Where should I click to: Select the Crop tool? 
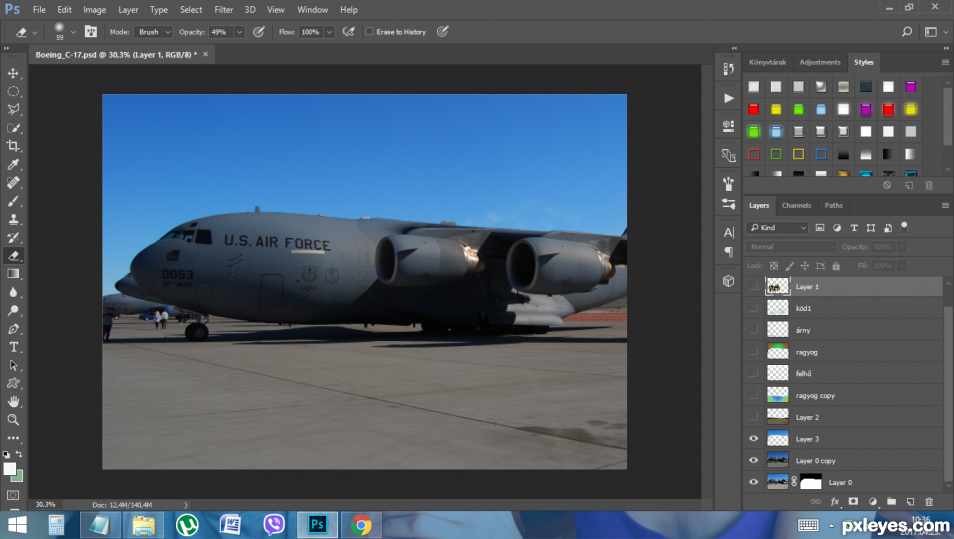pyautogui.click(x=13, y=146)
